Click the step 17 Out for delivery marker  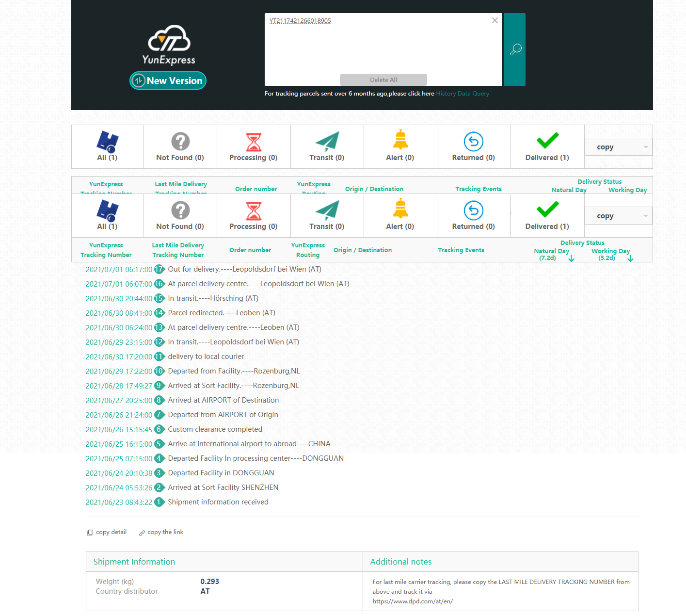point(159,269)
